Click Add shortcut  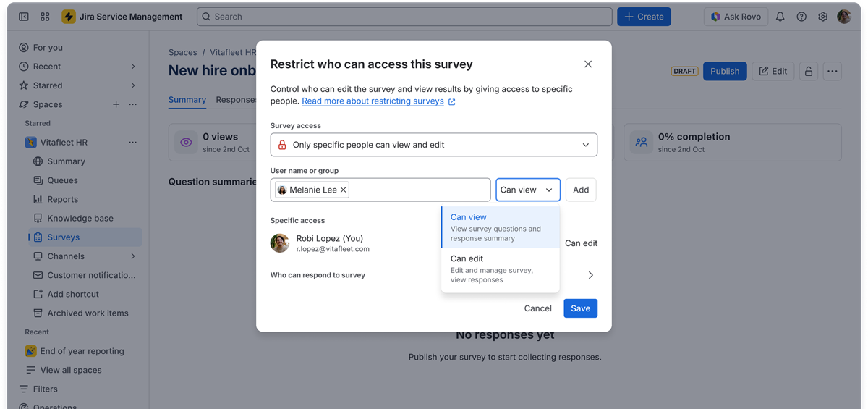coord(73,294)
